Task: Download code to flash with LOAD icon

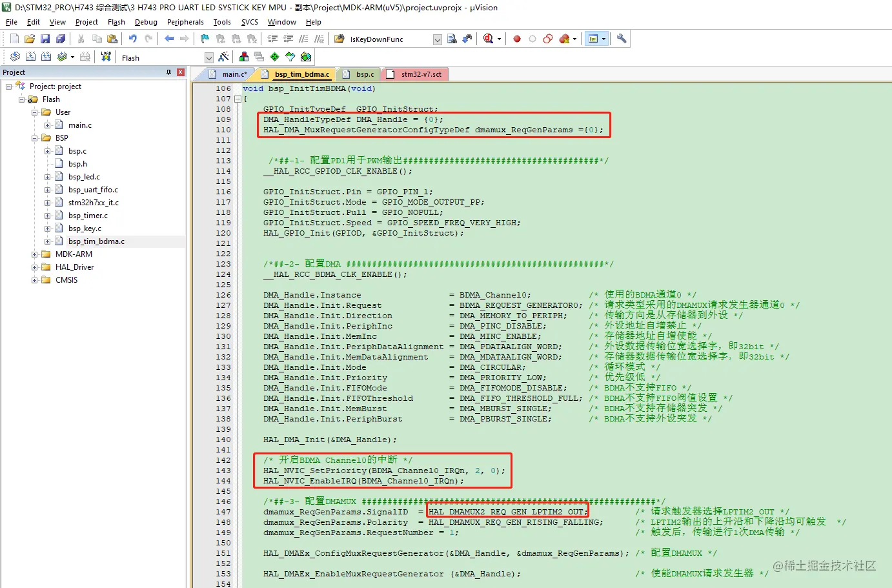Action: (106, 57)
